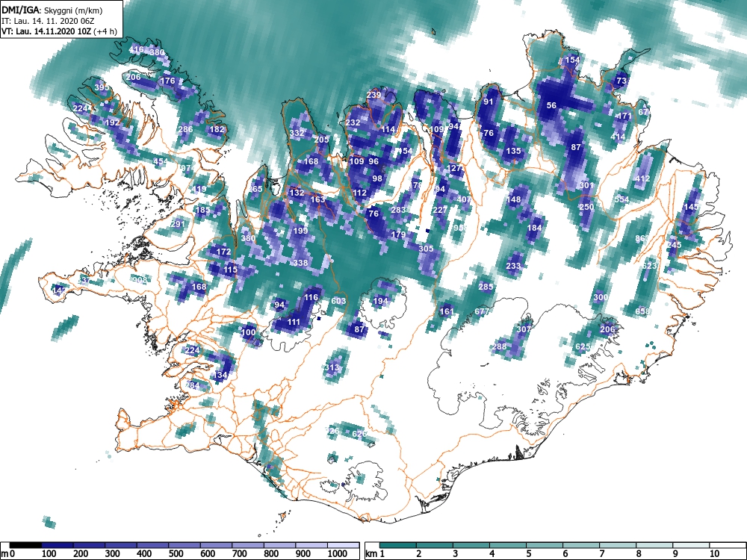Image resolution: width=747 pixels, height=560 pixels.
Task: Select the low visibility value 56
Action: coord(551,105)
